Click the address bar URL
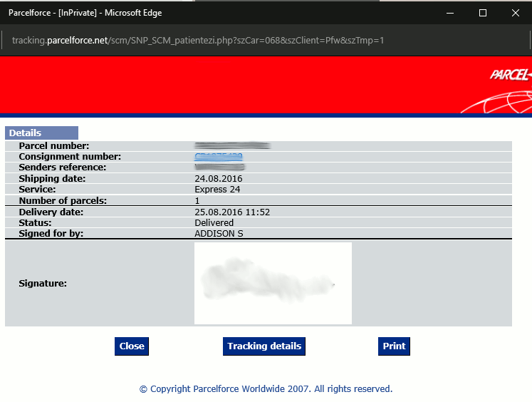Screen dimensions: 532x402 coord(198,41)
